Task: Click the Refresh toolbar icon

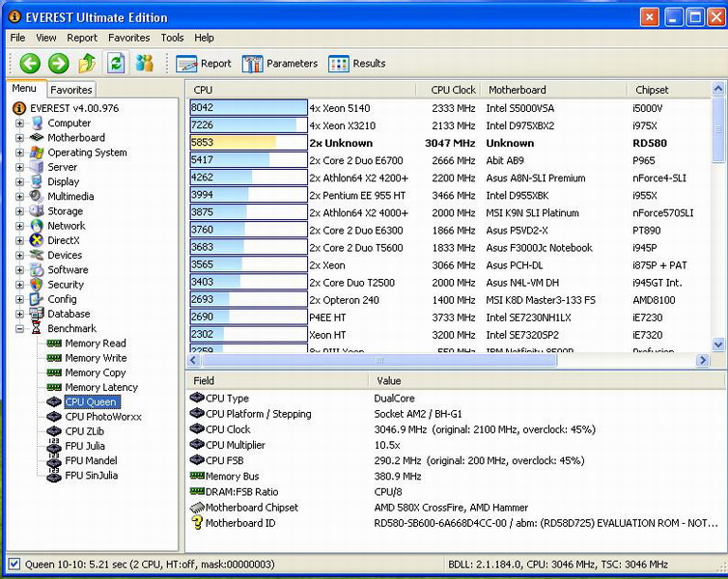Action: (x=116, y=63)
